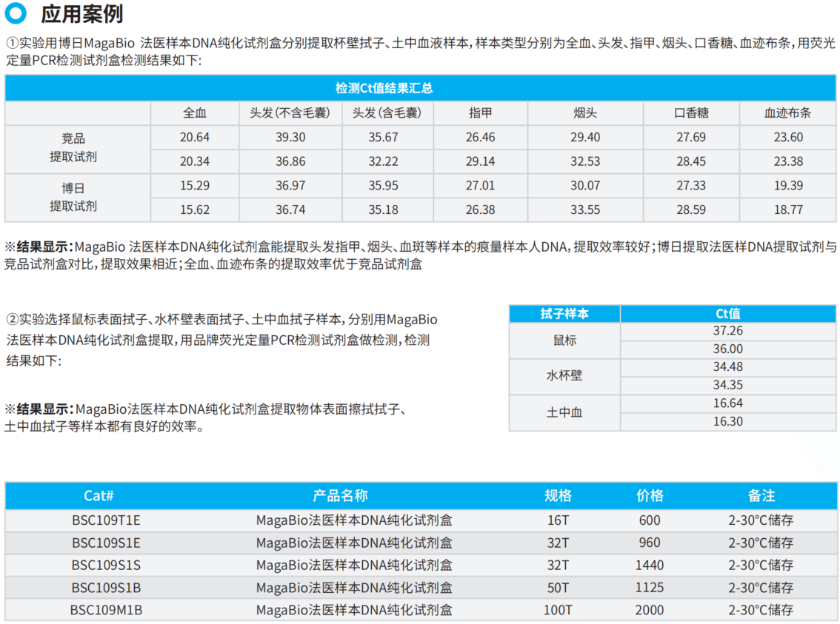Click the 100T specification cell
840x624 pixels.
click(559, 610)
